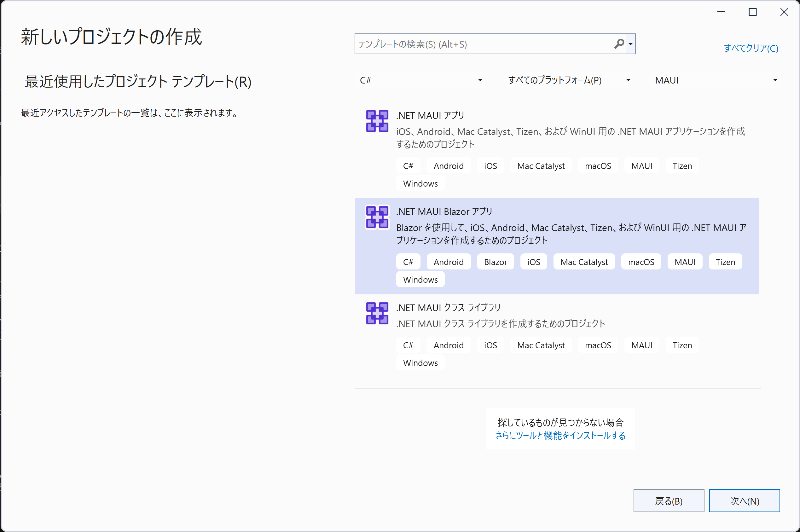Open the すべてのプラットフォーム platform filter dropdown
800x532 pixels.
[x=569, y=80]
